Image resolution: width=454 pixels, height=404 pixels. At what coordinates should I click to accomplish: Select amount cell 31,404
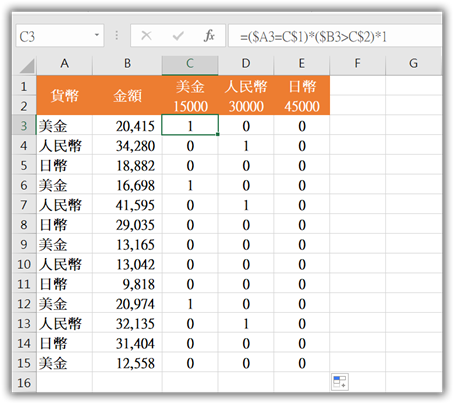pyautogui.click(x=127, y=343)
